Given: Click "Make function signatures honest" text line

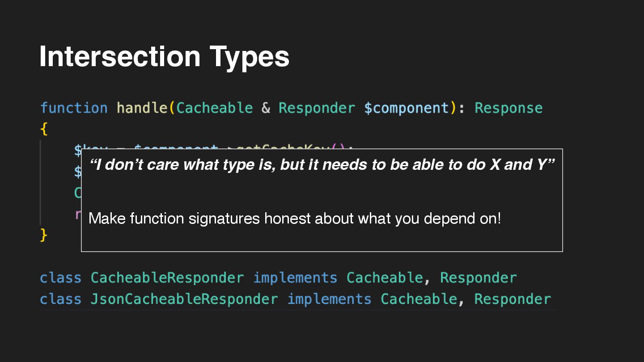Looking at the screenshot, I should click(x=295, y=219).
